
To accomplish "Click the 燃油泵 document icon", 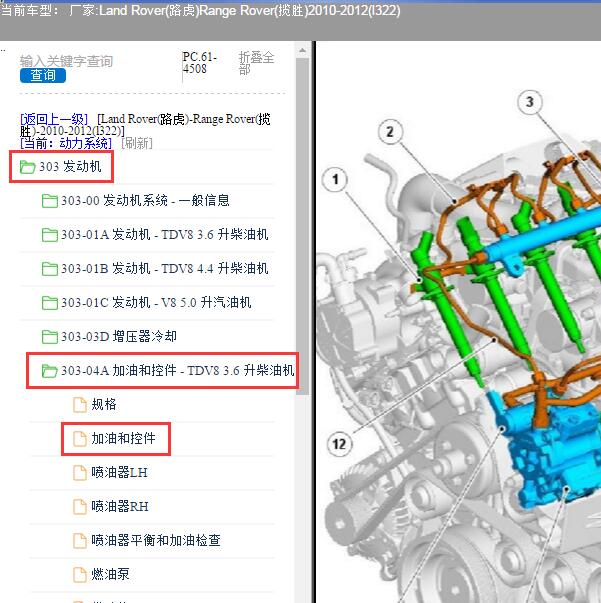I will [x=80, y=575].
